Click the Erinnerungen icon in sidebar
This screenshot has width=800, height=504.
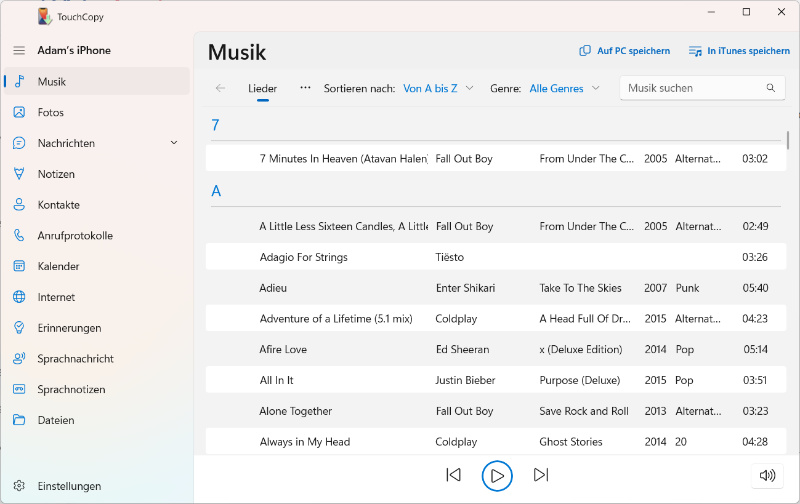pyautogui.click(x=19, y=327)
